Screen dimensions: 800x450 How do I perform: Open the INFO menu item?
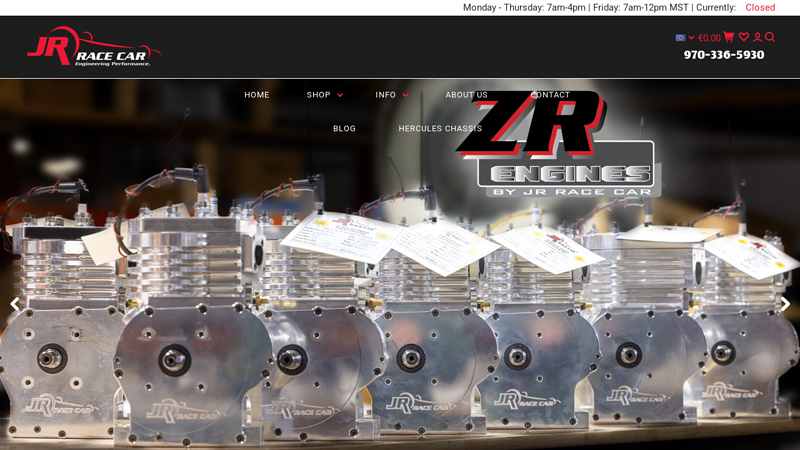point(385,95)
